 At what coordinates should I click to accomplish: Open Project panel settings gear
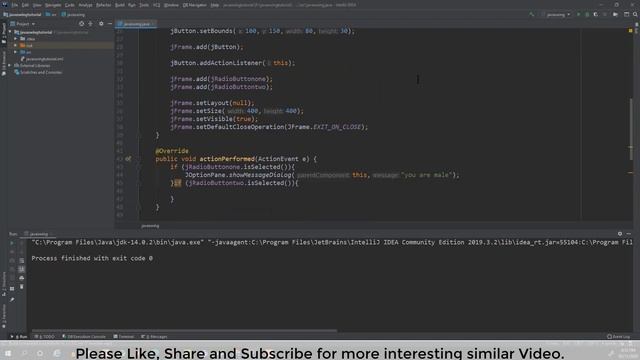click(x=101, y=24)
